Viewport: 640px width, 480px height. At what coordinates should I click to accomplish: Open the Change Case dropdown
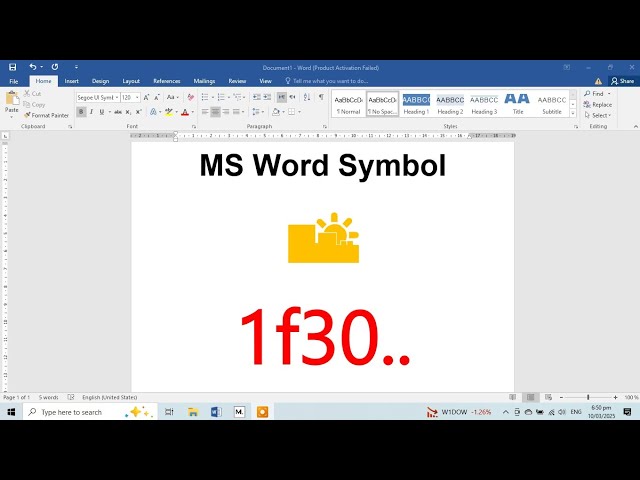[173, 98]
